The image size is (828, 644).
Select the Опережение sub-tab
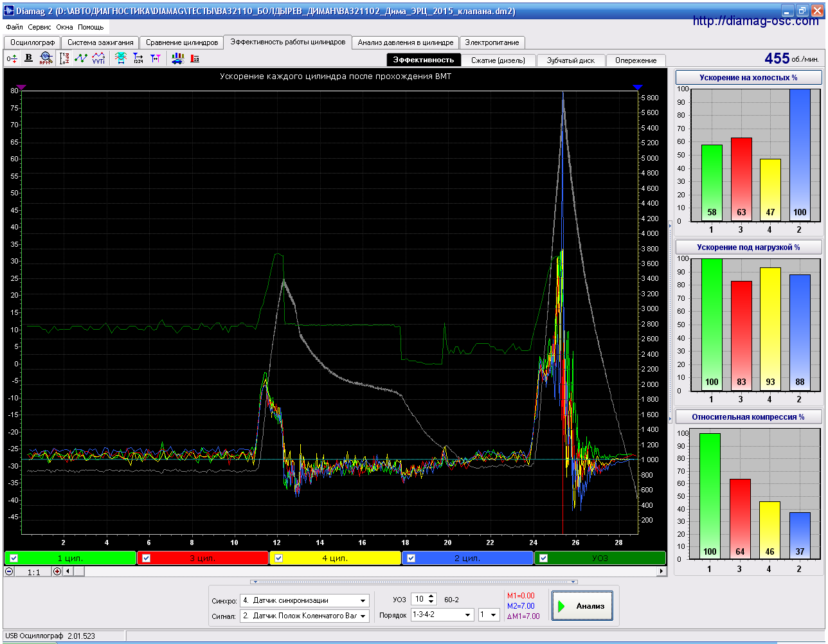pyautogui.click(x=636, y=60)
